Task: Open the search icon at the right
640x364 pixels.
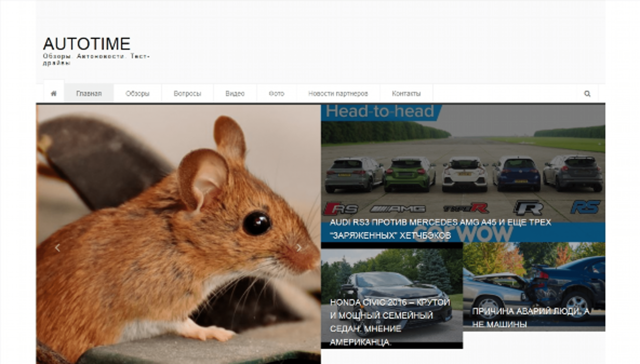Action: point(587,93)
